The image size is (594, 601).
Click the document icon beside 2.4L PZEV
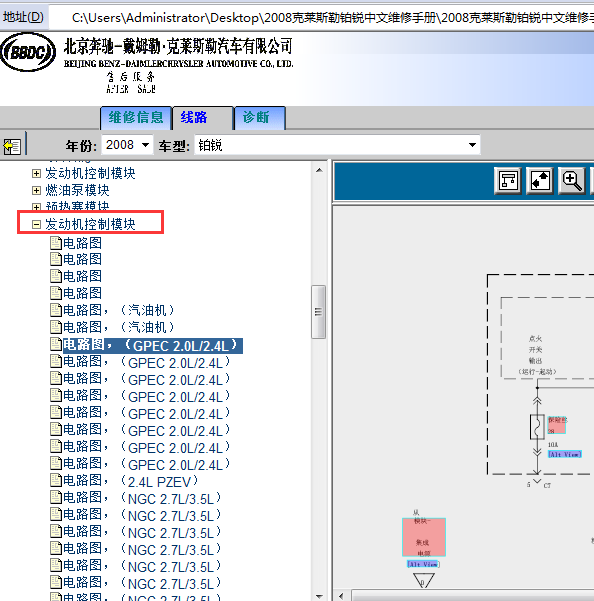tap(56, 480)
